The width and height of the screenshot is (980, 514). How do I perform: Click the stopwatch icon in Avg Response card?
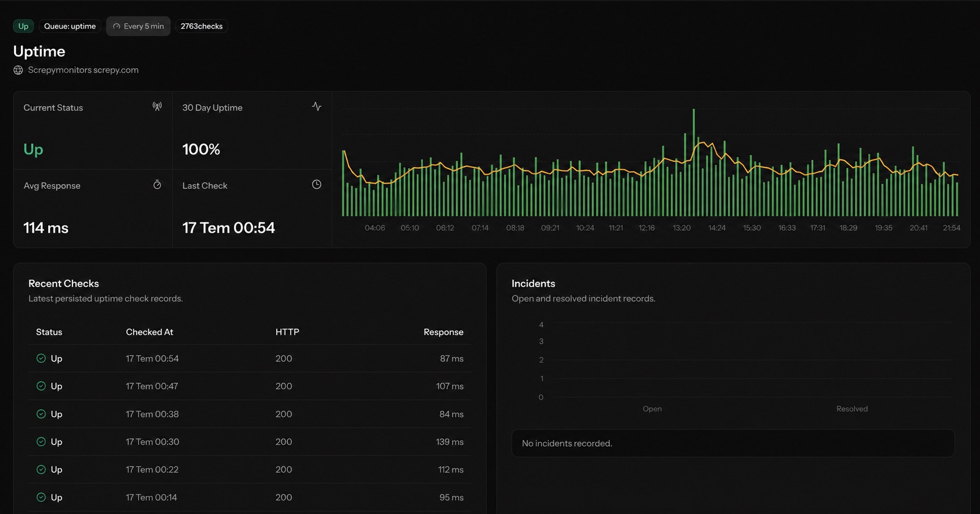(x=157, y=185)
